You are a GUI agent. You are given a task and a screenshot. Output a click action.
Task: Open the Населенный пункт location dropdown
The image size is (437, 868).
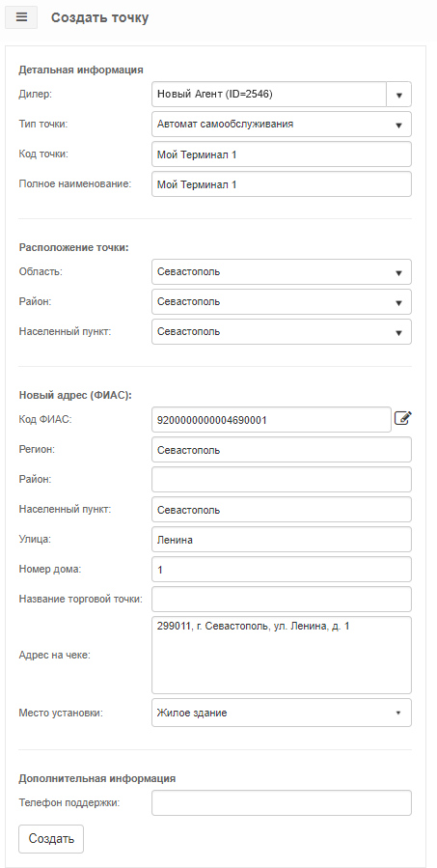click(282, 331)
